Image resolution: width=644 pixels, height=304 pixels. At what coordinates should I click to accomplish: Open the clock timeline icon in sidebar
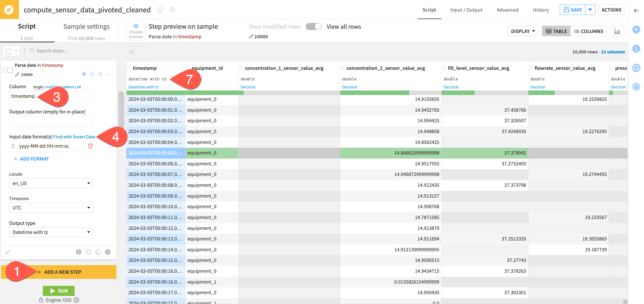(x=636, y=87)
